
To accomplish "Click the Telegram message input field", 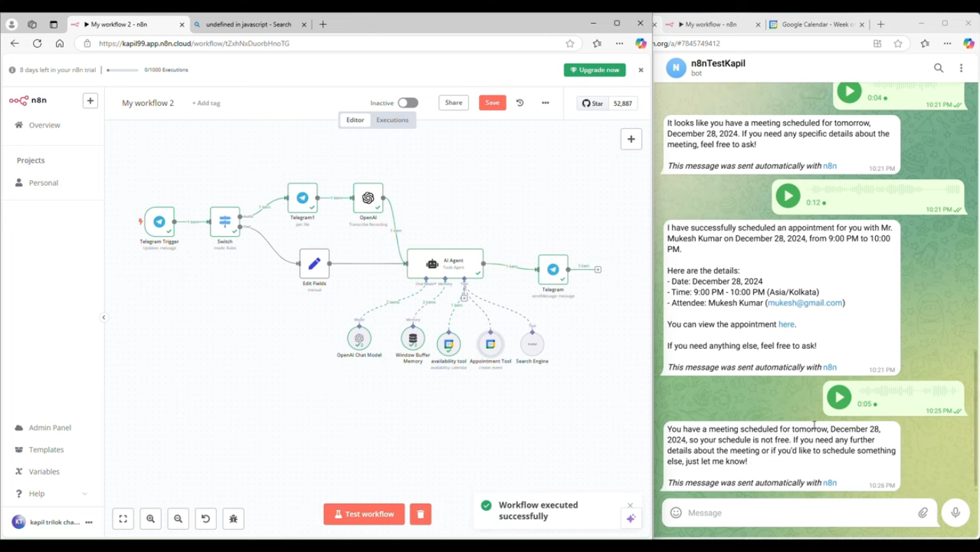I will [x=798, y=513].
